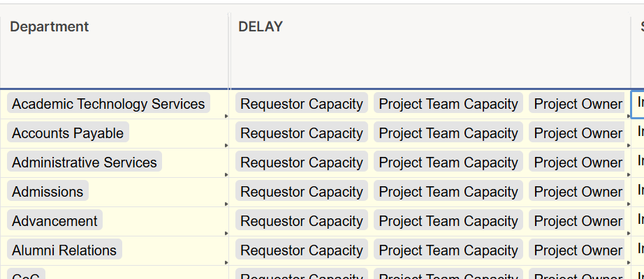Open dropdown arrow in Accounts Payable department cell
Screen dimensions: 644x279
tap(226, 146)
